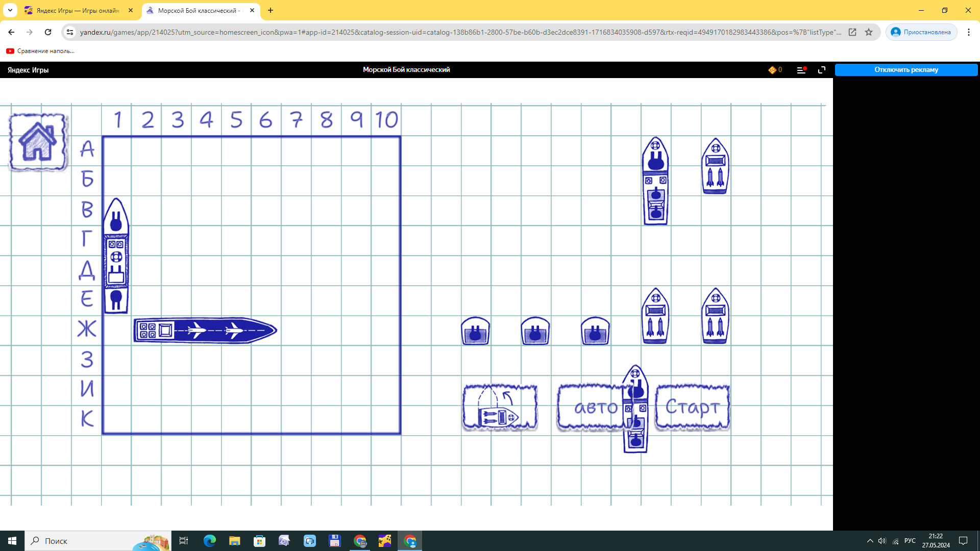Select the middle single-deck boat
This screenshot has width=980, height=551.
[x=535, y=331]
